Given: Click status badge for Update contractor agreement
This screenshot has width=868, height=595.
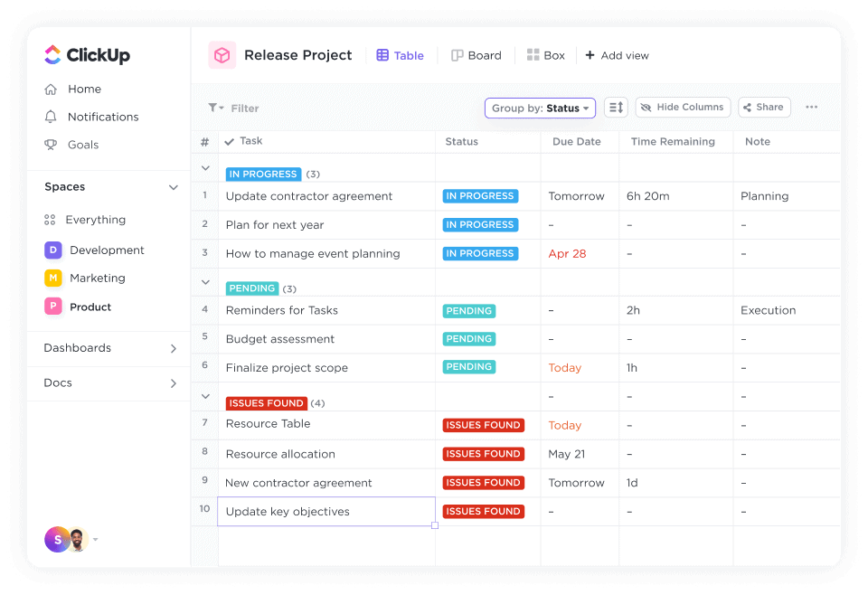Looking at the screenshot, I should click(x=480, y=196).
